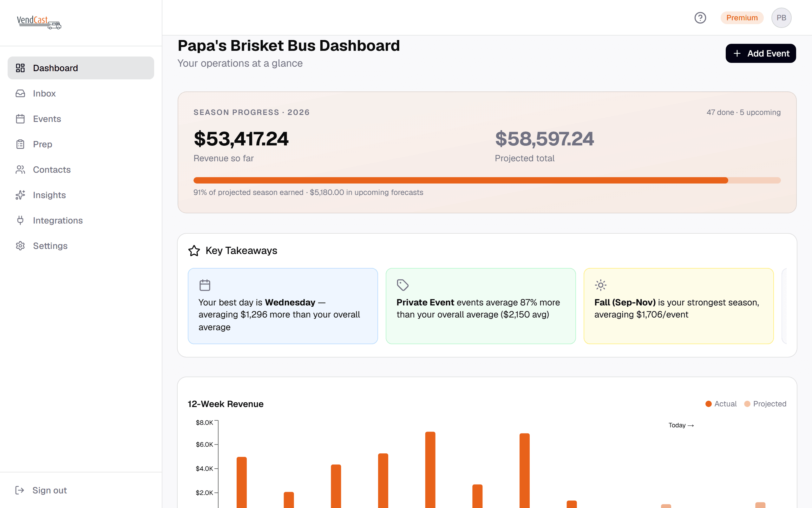Click the $6.0K axis label
The width and height of the screenshot is (812, 508).
click(x=204, y=444)
